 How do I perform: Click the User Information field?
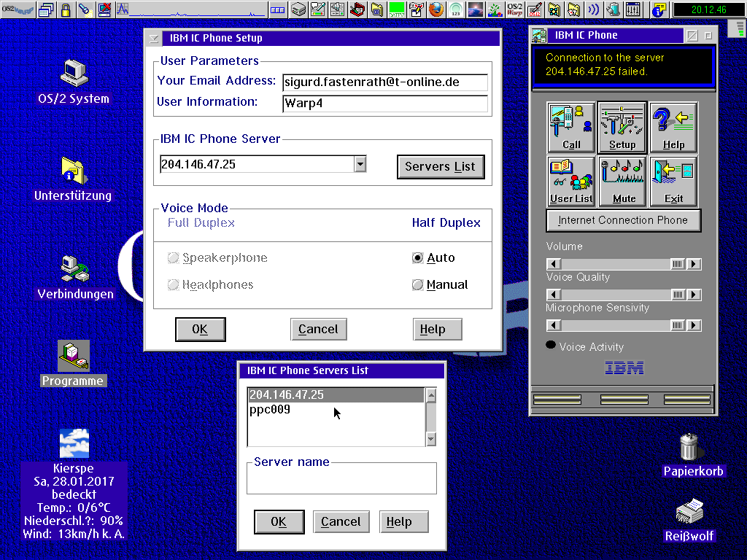tap(385, 104)
